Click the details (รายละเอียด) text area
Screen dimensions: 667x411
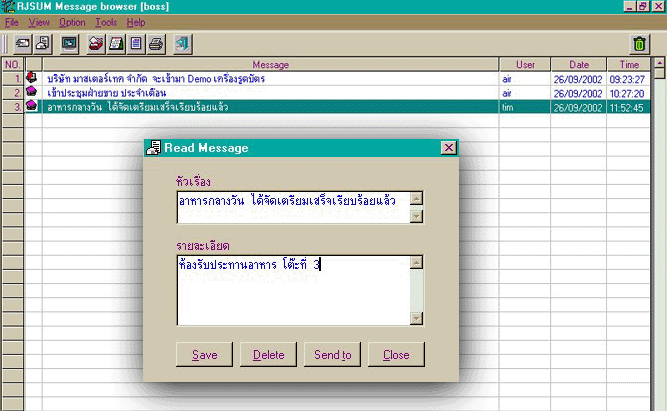pyautogui.click(x=294, y=290)
